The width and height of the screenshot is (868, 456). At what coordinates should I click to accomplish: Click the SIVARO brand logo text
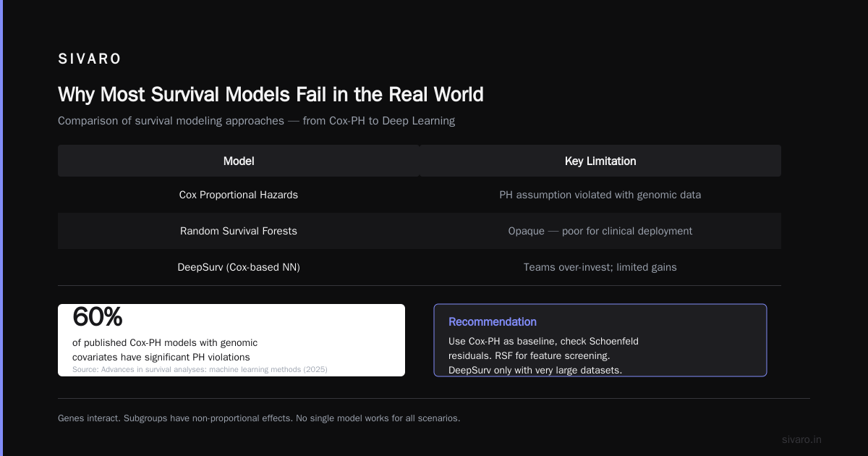coord(90,59)
